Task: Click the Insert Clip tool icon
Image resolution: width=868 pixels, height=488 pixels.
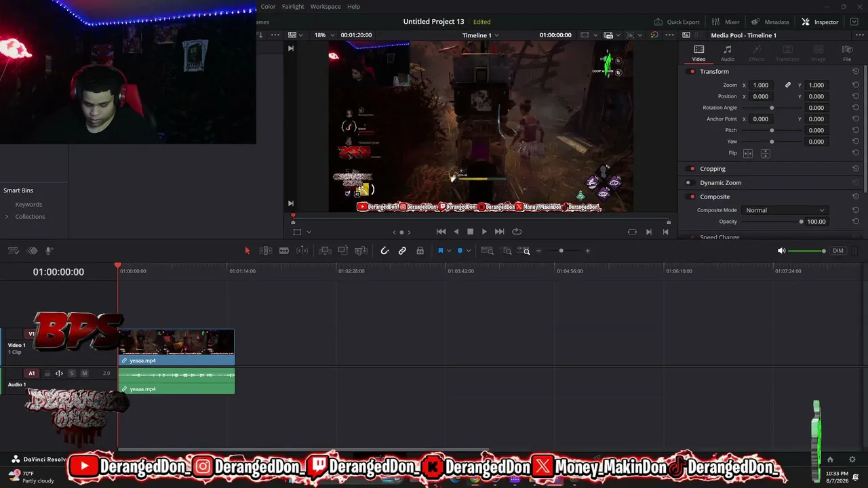Action: (325, 251)
